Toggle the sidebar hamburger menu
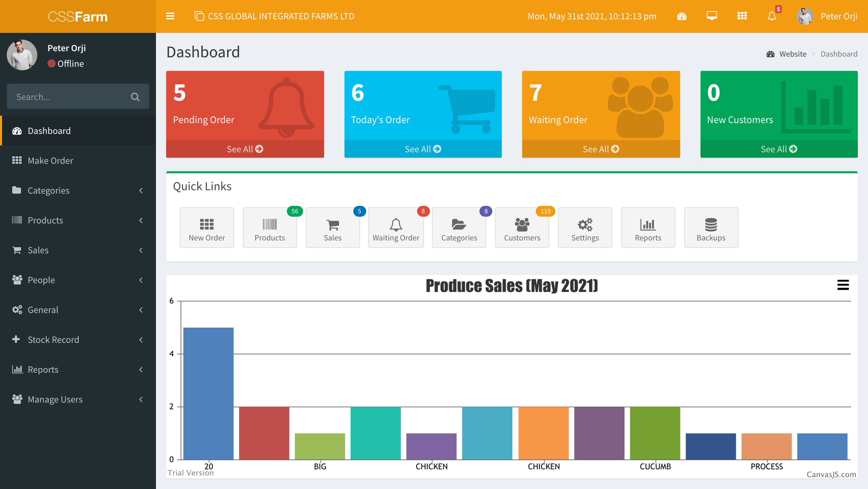868x489 pixels. (x=170, y=16)
